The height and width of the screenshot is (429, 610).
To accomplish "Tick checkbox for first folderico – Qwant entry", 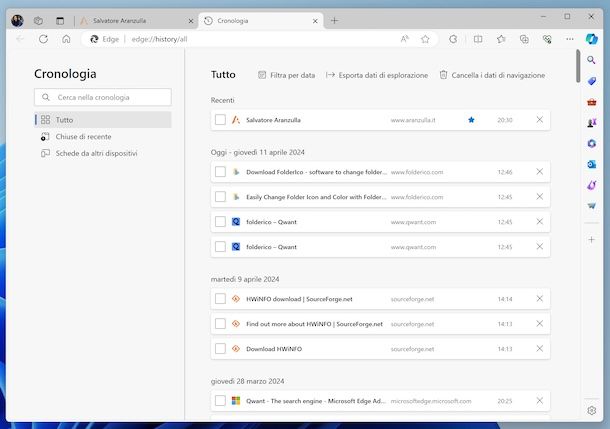I will click(220, 222).
